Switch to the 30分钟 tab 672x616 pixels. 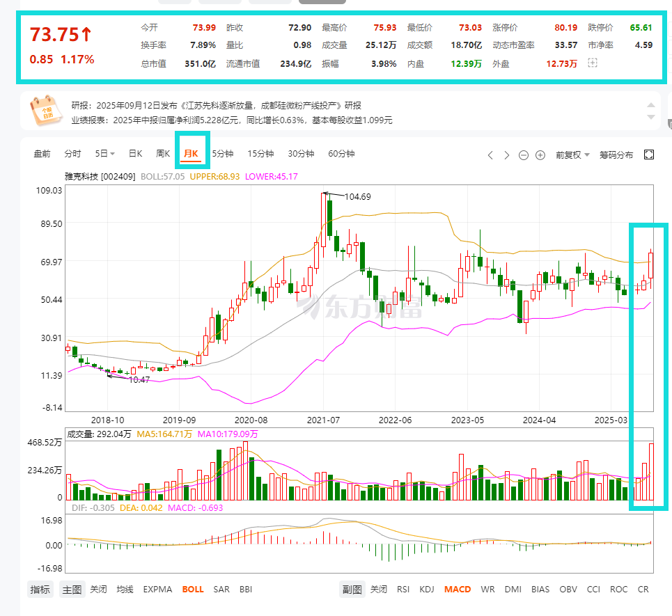(x=301, y=154)
